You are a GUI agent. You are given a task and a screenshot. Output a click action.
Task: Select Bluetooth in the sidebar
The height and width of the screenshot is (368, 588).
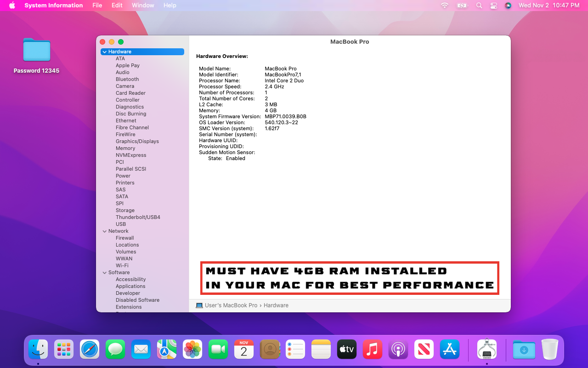(x=127, y=79)
